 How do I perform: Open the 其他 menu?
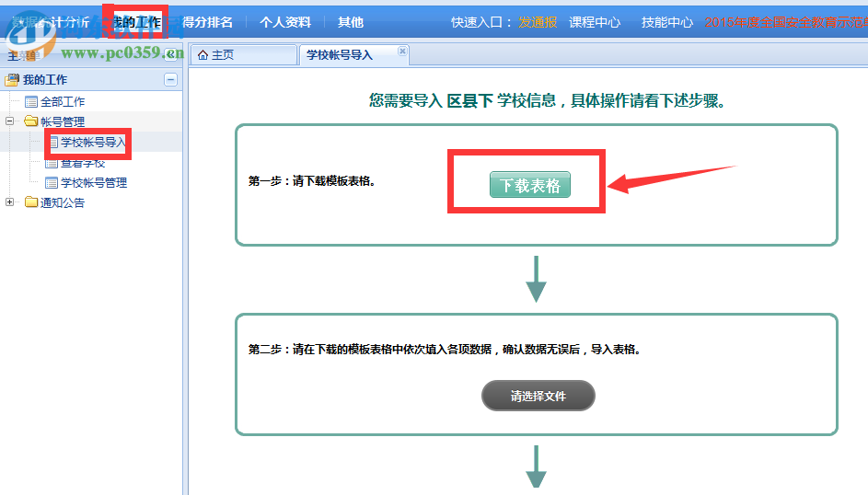tap(351, 22)
